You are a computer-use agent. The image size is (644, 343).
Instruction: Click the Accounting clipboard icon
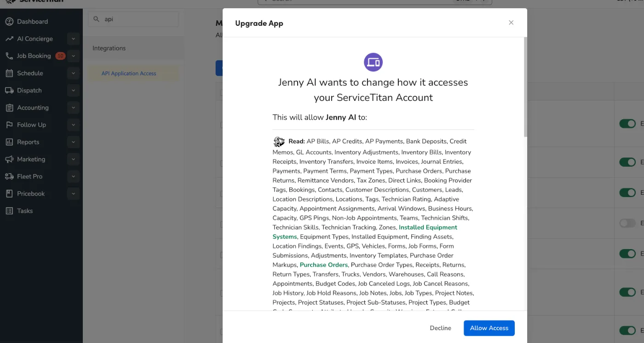pyautogui.click(x=9, y=108)
